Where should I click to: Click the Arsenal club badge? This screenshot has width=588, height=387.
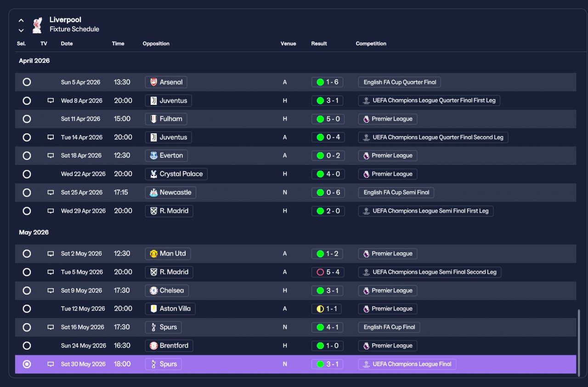[153, 82]
